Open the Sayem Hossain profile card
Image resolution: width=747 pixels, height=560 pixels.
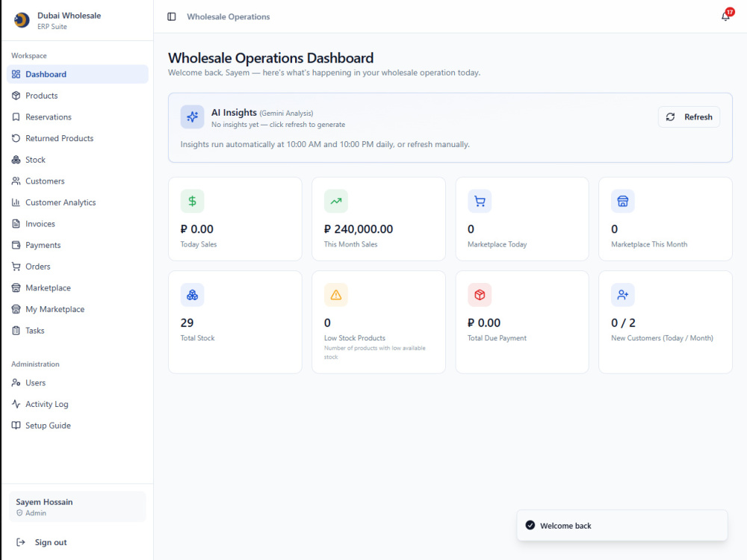coord(78,507)
